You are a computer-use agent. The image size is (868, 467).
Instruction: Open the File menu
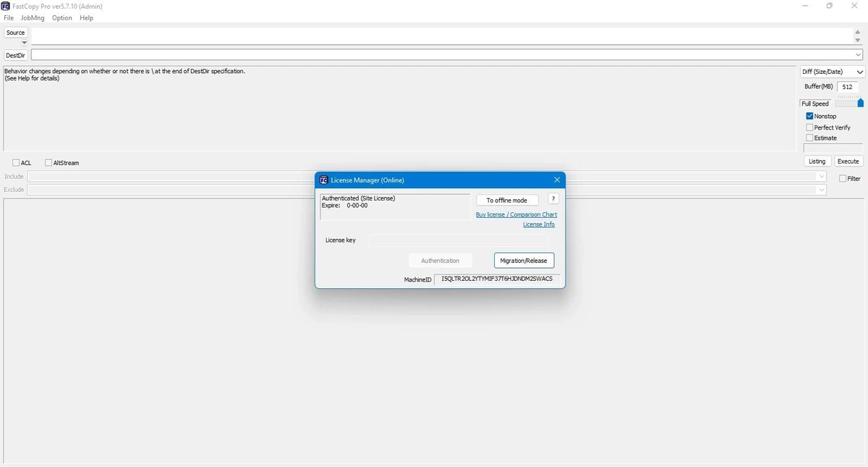tap(9, 18)
